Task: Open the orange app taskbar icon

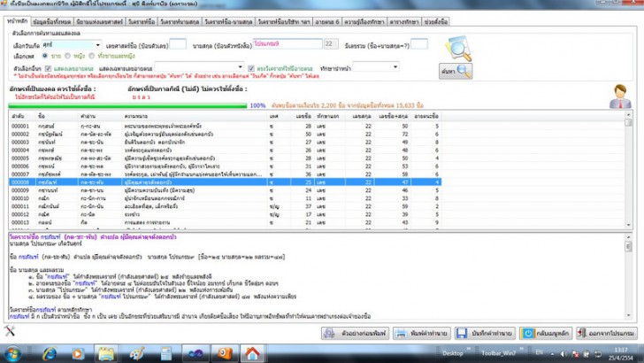Action: click(225, 353)
